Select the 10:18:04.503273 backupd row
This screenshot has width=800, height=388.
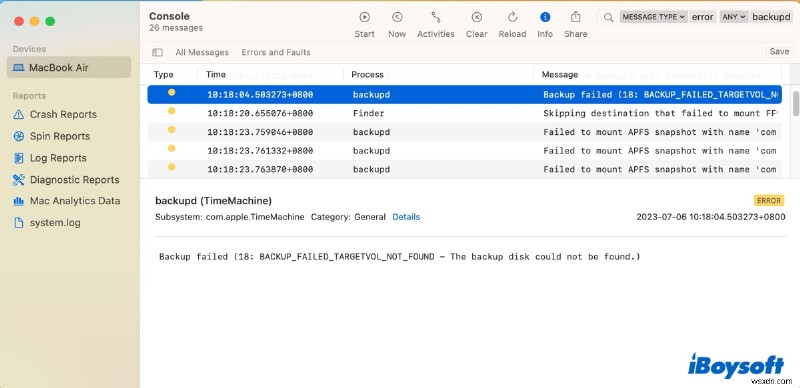click(464, 94)
